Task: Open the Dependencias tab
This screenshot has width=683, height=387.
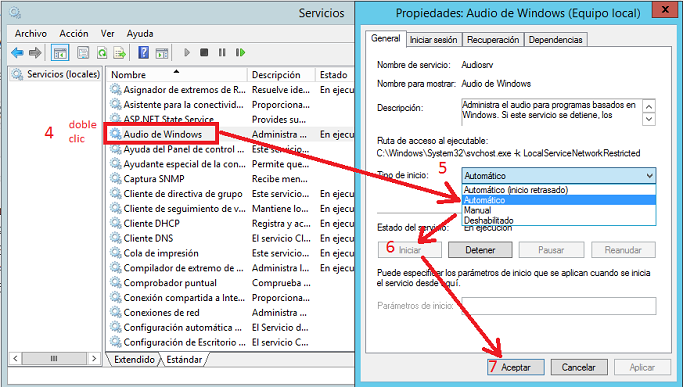Action: pos(555,40)
